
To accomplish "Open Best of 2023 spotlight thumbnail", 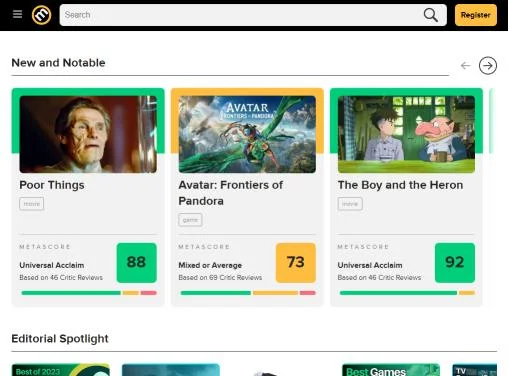I will coord(61,370).
